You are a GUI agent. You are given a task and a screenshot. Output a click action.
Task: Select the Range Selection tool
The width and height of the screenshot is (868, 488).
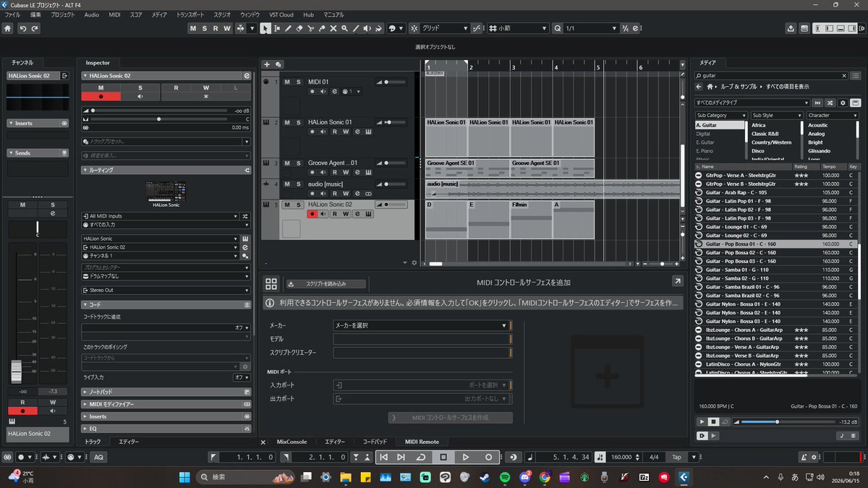pyautogui.click(x=277, y=28)
